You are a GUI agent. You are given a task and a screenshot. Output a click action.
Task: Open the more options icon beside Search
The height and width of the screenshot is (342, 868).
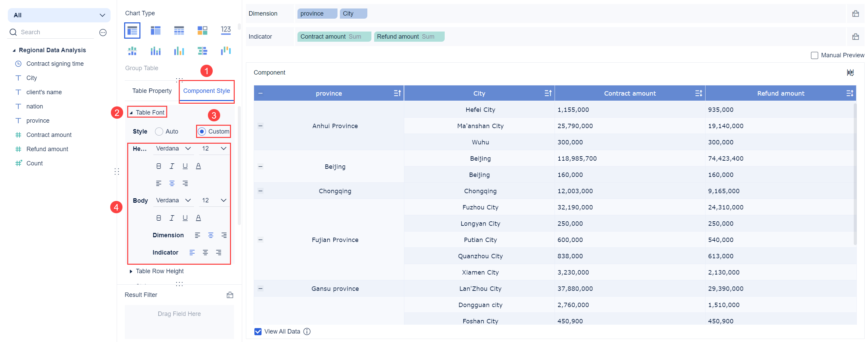click(103, 32)
